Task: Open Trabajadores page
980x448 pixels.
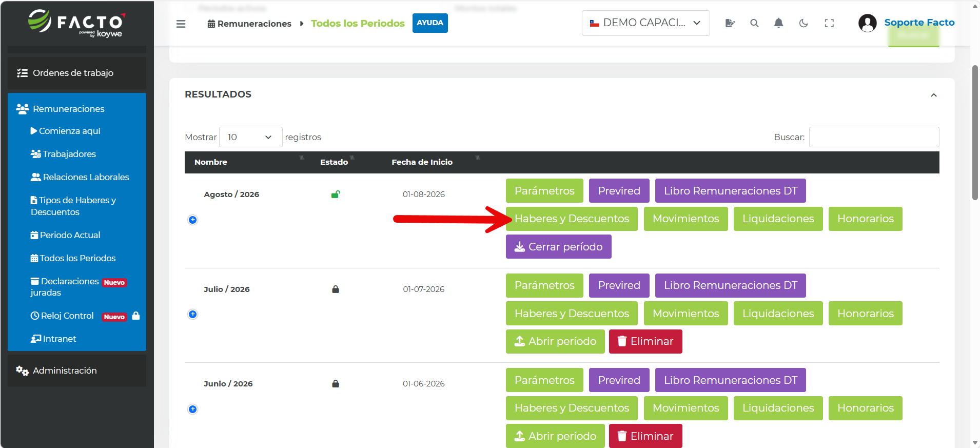Action: pyautogui.click(x=64, y=154)
